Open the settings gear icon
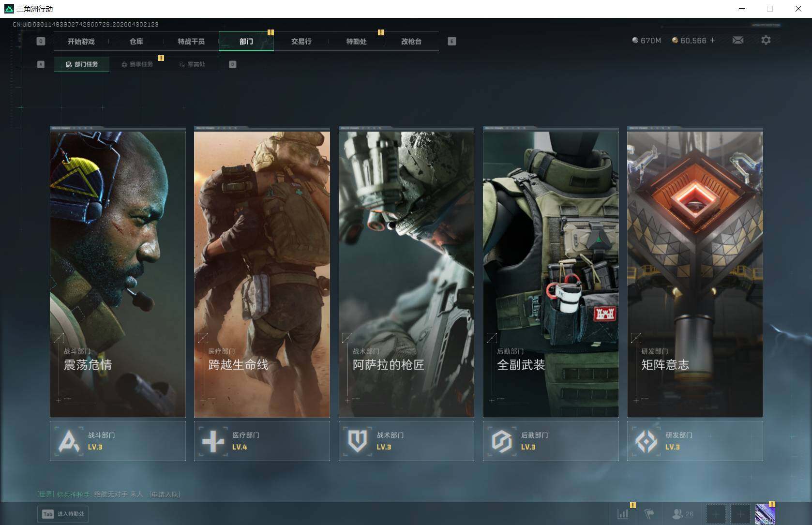812x525 pixels. tap(766, 40)
